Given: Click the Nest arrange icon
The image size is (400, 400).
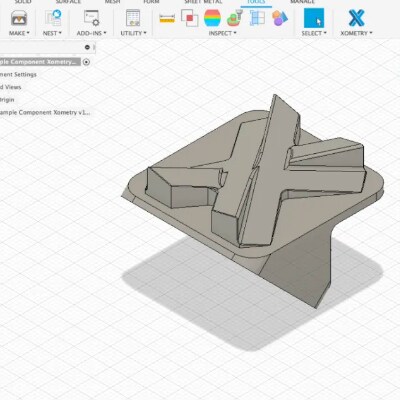Looking at the screenshot, I should (x=53, y=18).
